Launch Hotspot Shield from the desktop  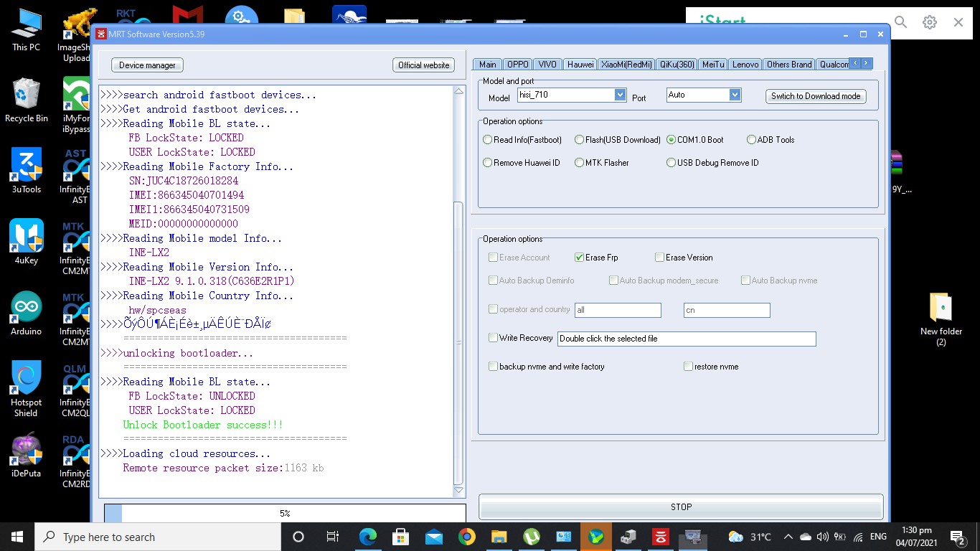27,388
